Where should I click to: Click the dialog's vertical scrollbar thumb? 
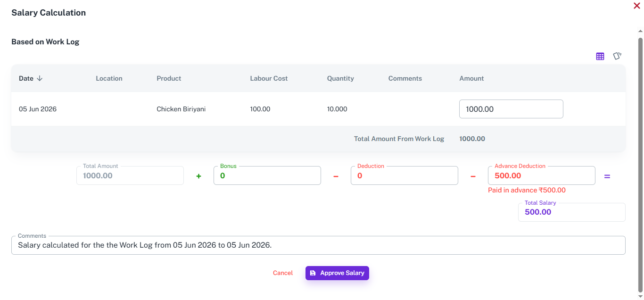(640, 165)
